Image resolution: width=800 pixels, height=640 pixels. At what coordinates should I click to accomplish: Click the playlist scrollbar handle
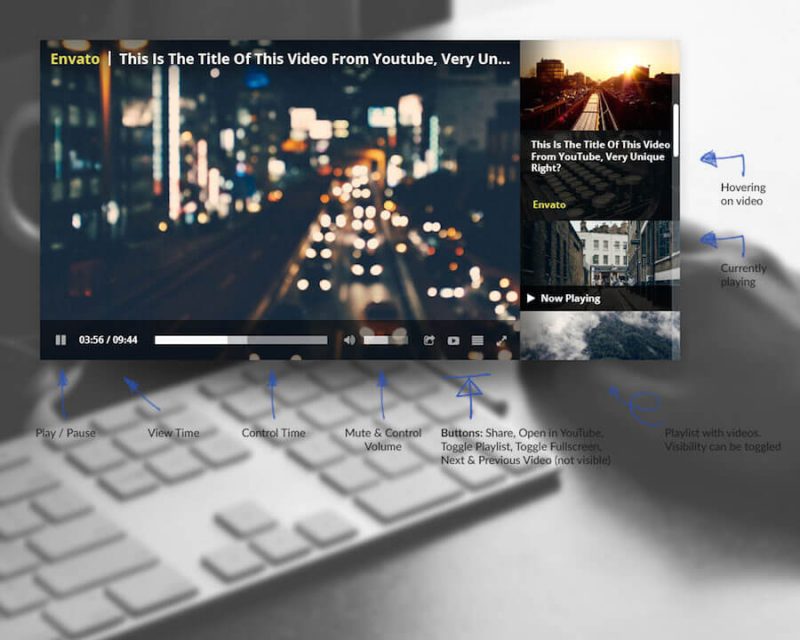pyautogui.click(x=676, y=130)
